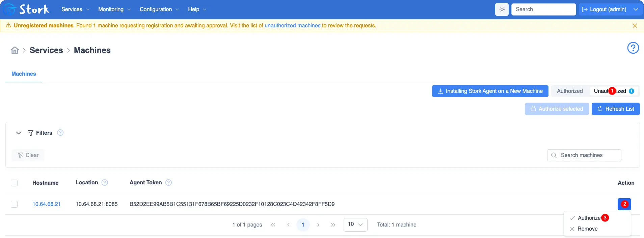Dismiss the unregistered machines warning banner
This screenshot has width=644, height=238.
[635, 26]
